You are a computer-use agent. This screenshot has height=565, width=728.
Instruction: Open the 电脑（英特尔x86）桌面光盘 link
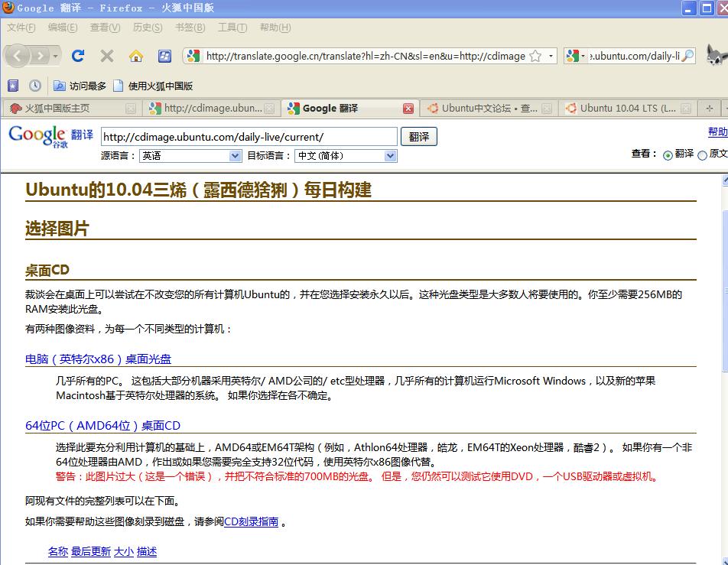coord(99,359)
